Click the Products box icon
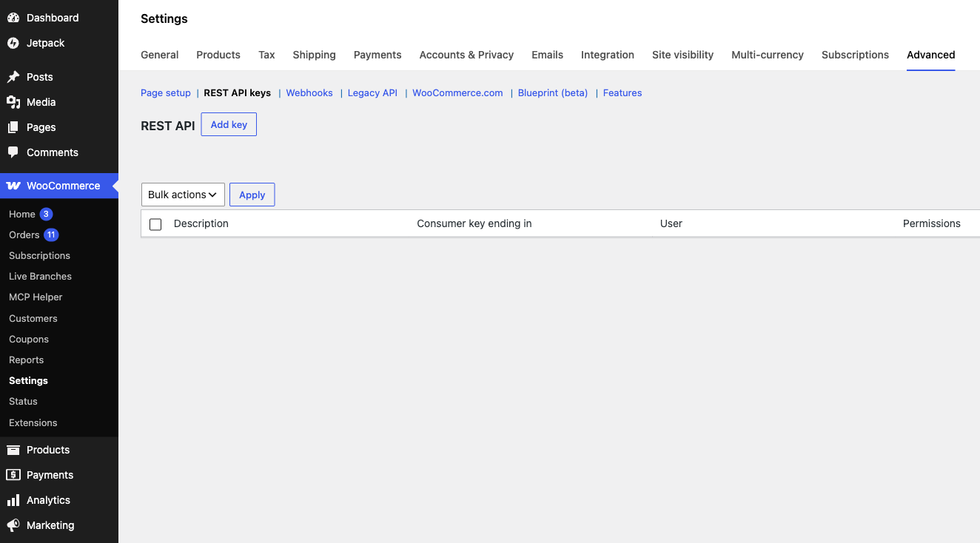Screen dimensions: 980x543 point(13,450)
